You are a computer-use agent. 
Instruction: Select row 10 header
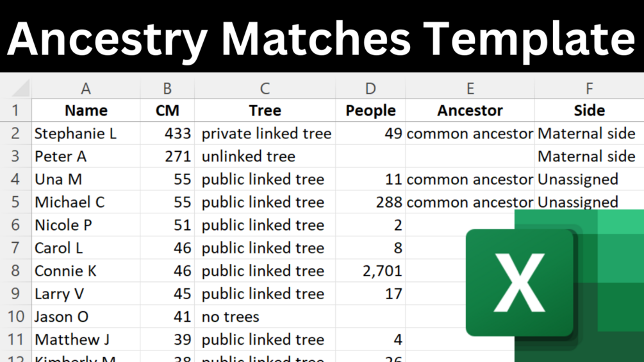[x=15, y=317]
